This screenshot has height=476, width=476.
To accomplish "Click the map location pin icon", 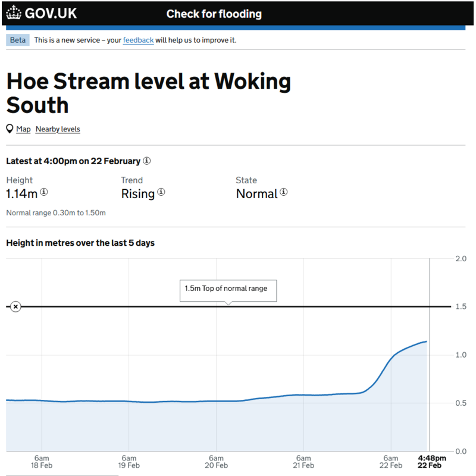I will [x=10, y=129].
